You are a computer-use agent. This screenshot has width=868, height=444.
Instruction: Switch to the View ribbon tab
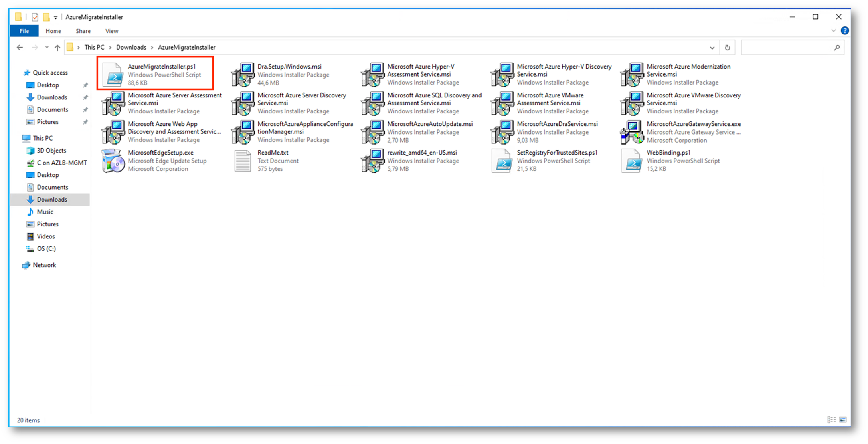[111, 31]
